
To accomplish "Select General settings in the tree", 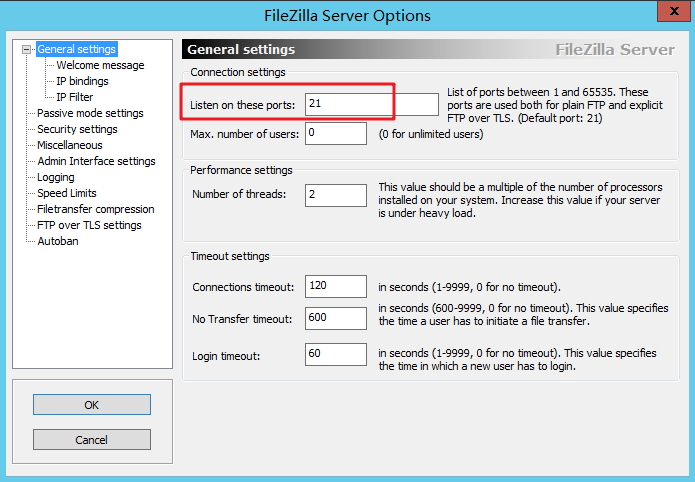I will [77, 49].
